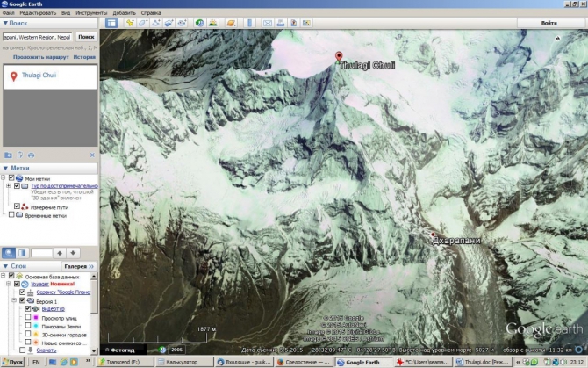Click the email envelope toolbar icon
Viewport: 588px width, 368px height.
pyautogui.click(x=265, y=23)
